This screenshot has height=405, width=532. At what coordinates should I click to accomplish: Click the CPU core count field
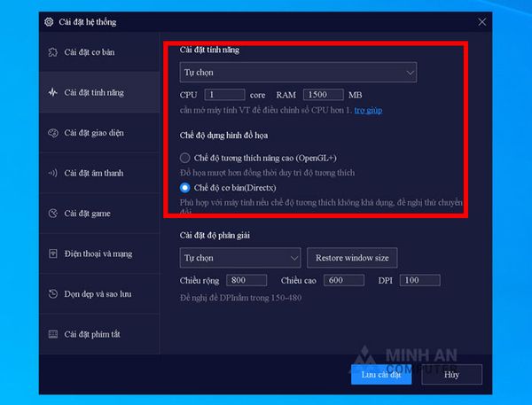224,94
